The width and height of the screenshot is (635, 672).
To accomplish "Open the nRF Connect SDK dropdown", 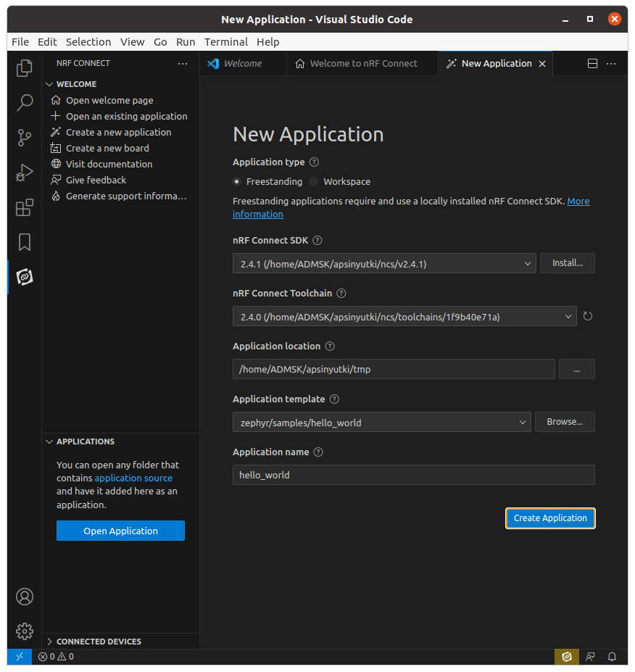I will [384, 263].
